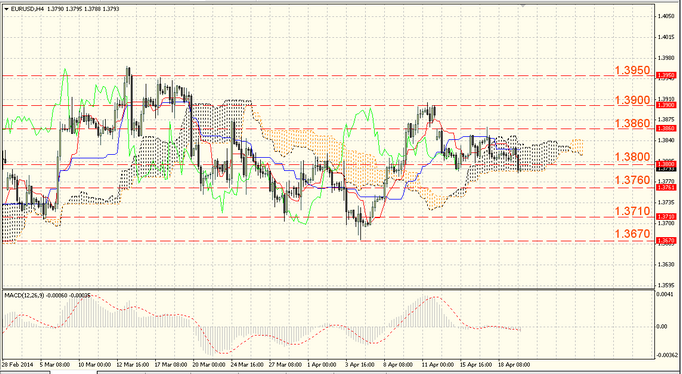Click the 20 Mar 00:00 time axis label
The height and width of the screenshot is (374, 682).
coord(209,364)
